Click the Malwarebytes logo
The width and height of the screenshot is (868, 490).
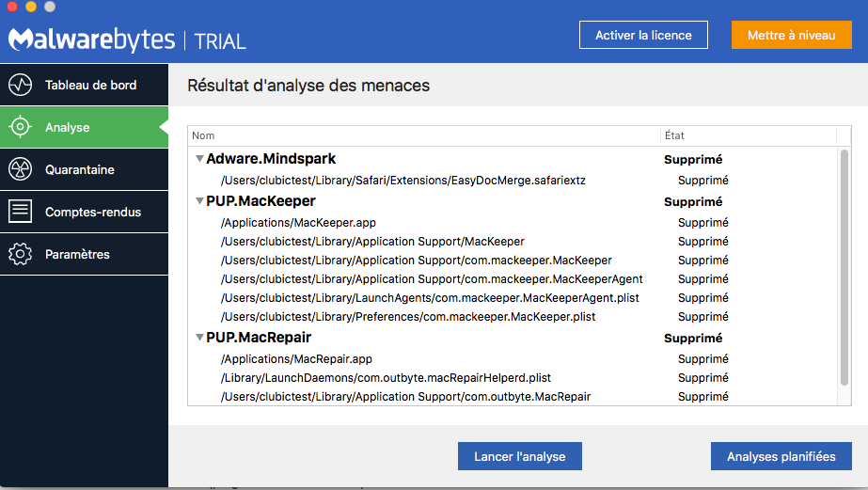point(91,40)
